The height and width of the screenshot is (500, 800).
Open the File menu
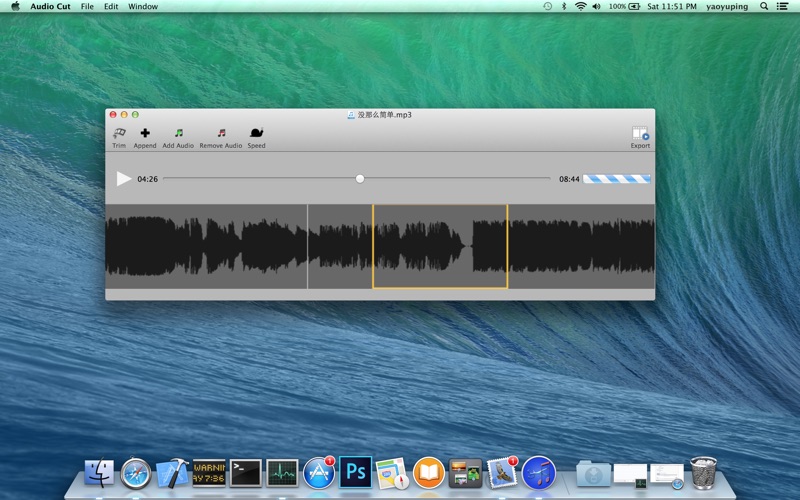(x=87, y=6)
